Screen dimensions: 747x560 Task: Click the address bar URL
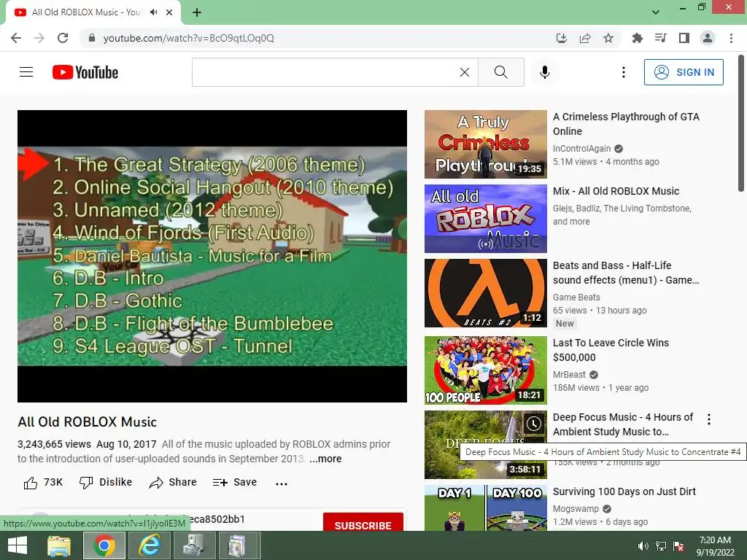pyautogui.click(x=189, y=38)
